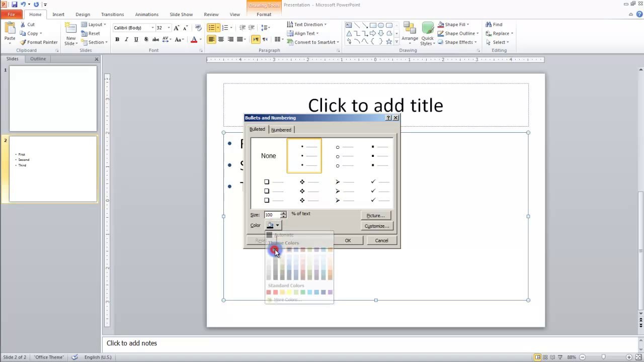The height and width of the screenshot is (362, 644).
Task: Open the Arrange menu
Action: pyautogui.click(x=410, y=33)
